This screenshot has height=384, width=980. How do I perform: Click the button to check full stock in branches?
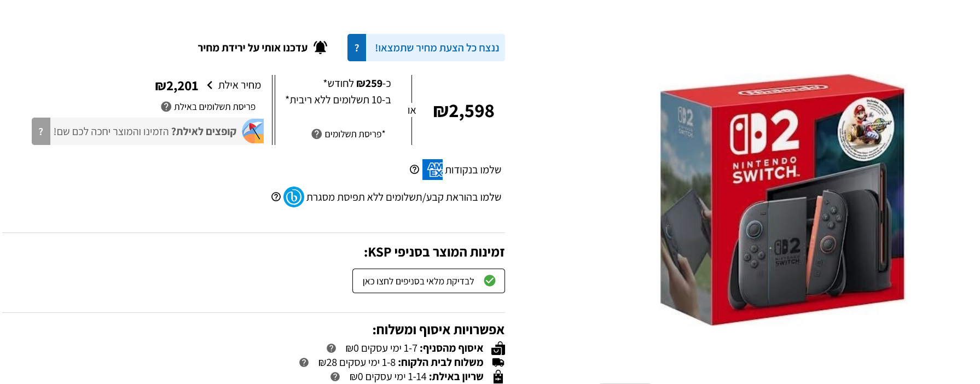coord(428,281)
